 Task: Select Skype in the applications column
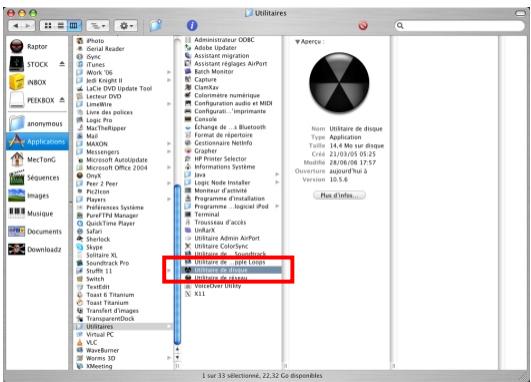click(x=94, y=247)
